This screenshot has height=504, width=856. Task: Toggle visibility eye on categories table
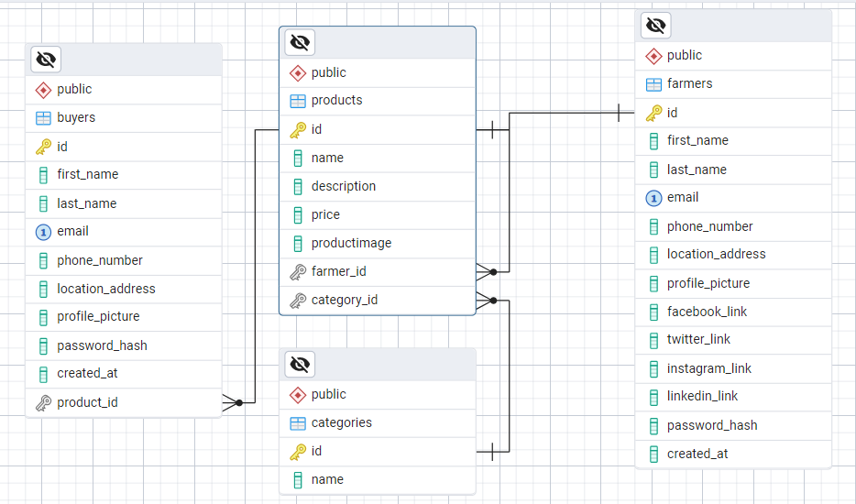point(300,365)
